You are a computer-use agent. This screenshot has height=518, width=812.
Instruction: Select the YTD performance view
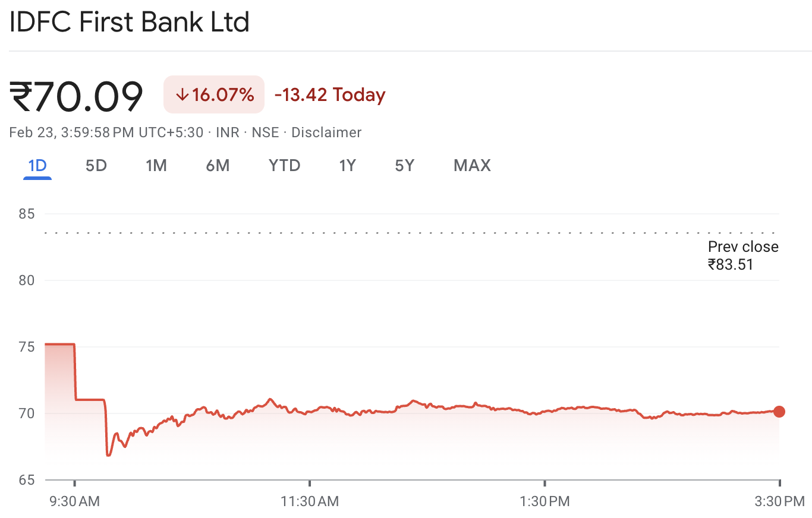pos(284,166)
